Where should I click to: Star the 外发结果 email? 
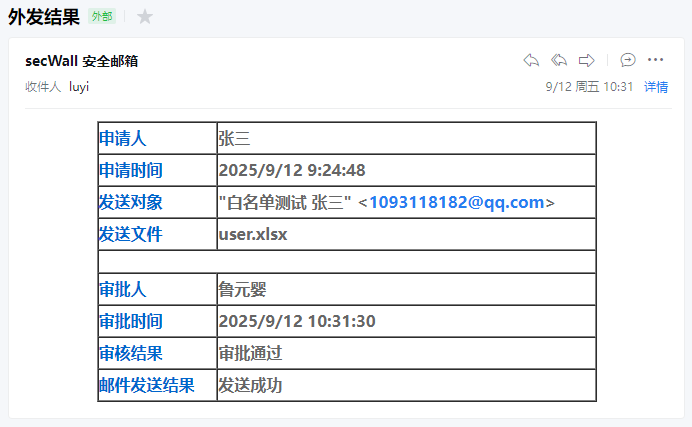pos(145,16)
